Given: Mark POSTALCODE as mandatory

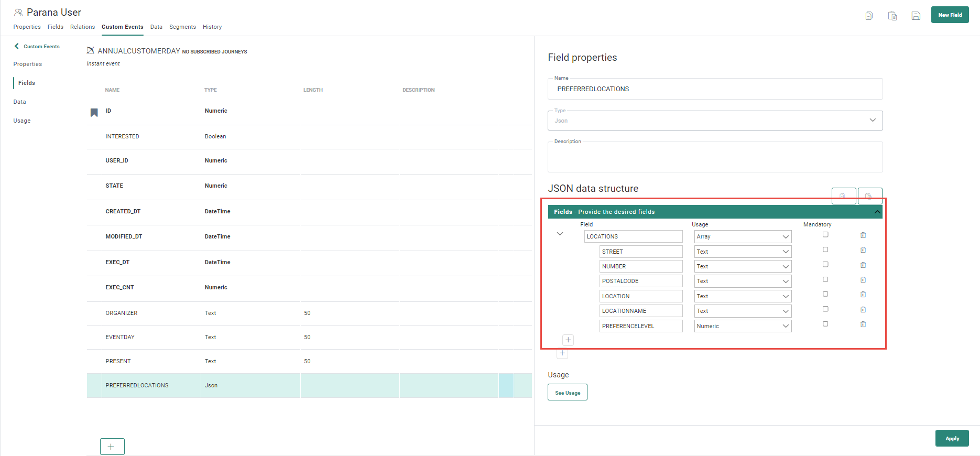Looking at the screenshot, I should click(x=825, y=279).
